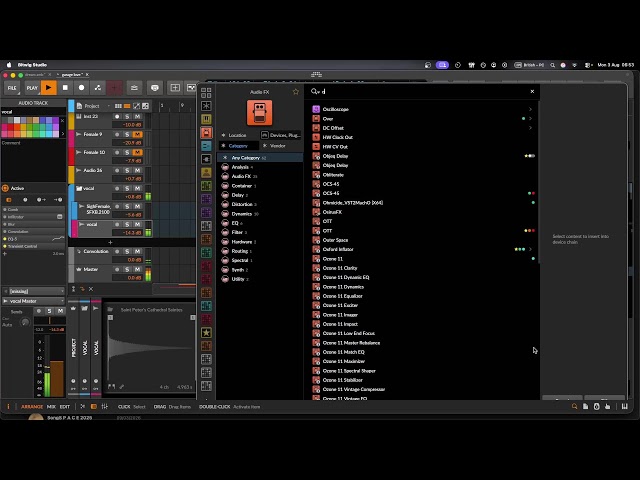Clear the browser search with the X
This screenshot has height=480, width=640.
point(532,91)
